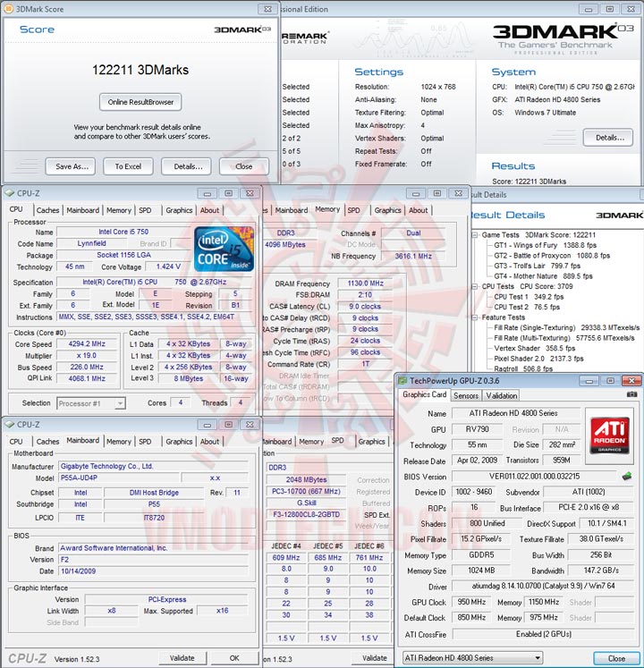Image resolution: width=644 pixels, height=668 pixels.
Task: Switch to the Validation tab in GPU-Z
Action: tap(502, 396)
